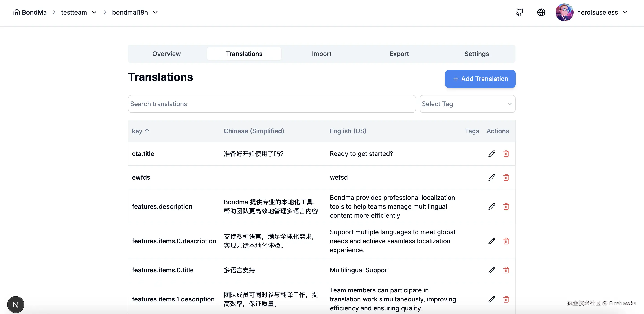Delete the cta.title translation

506,153
